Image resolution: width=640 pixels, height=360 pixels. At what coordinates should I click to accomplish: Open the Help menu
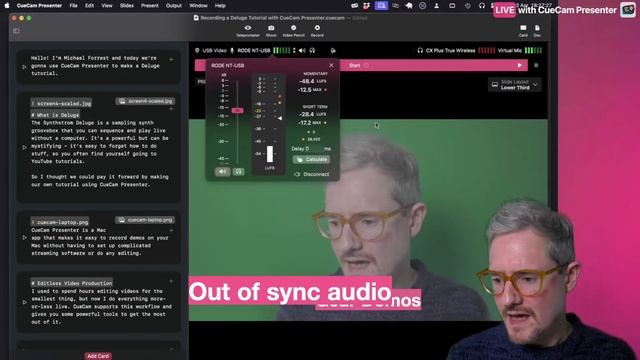[220, 6]
